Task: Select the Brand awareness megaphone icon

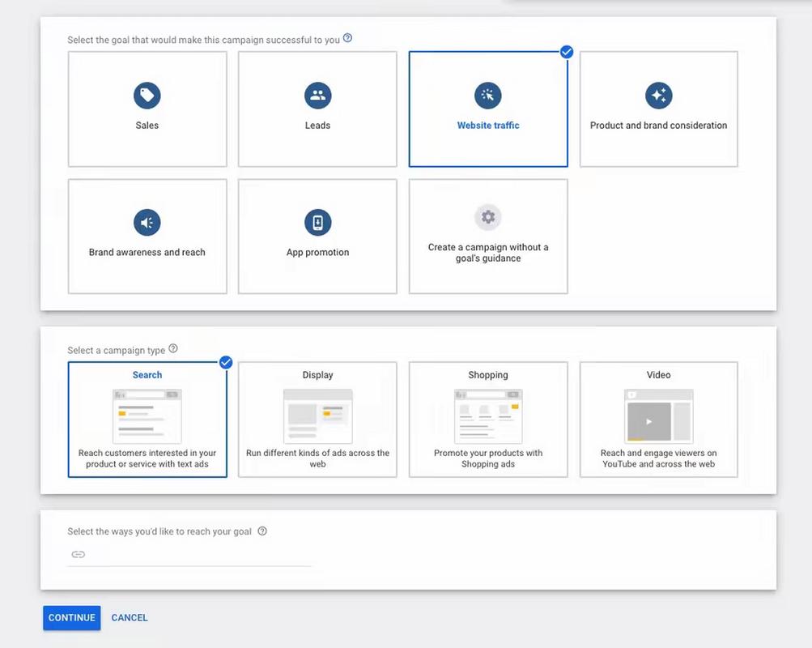Action: tap(147, 222)
